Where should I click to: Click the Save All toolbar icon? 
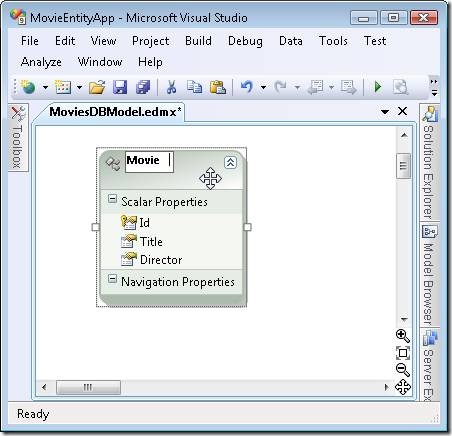tap(143, 87)
